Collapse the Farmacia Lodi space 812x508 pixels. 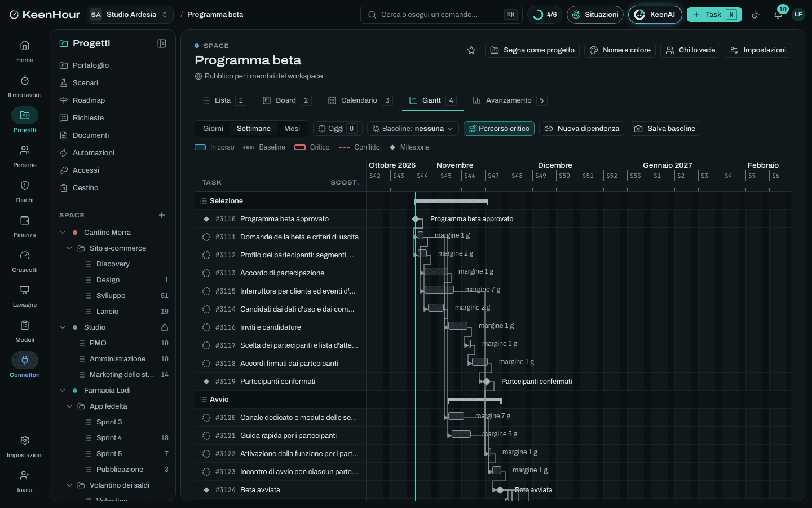[63, 391]
